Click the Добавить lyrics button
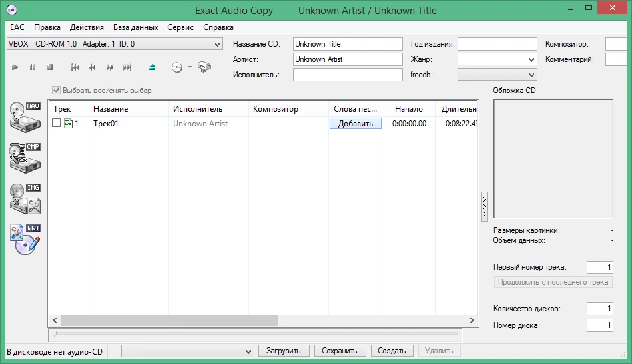This screenshot has height=364, width=632. pos(356,124)
